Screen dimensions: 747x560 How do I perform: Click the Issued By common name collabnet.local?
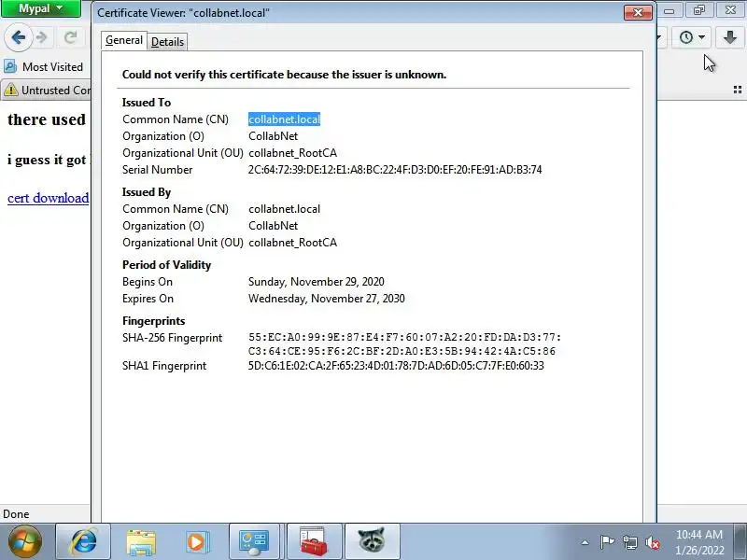284,208
